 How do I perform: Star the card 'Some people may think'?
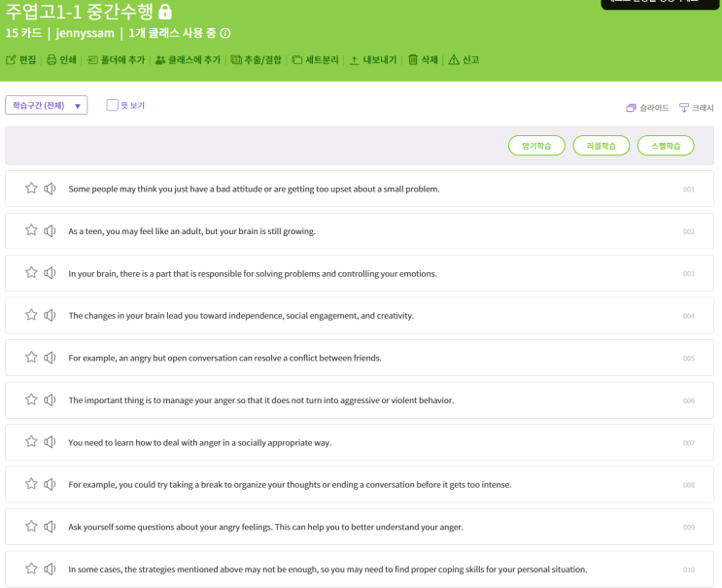[31, 189]
